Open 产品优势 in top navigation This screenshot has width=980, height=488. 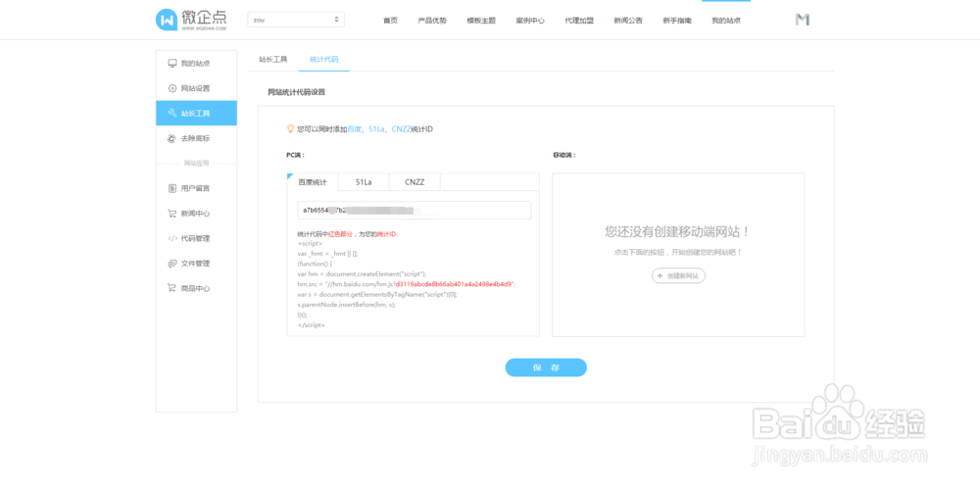pyautogui.click(x=432, y=20)
